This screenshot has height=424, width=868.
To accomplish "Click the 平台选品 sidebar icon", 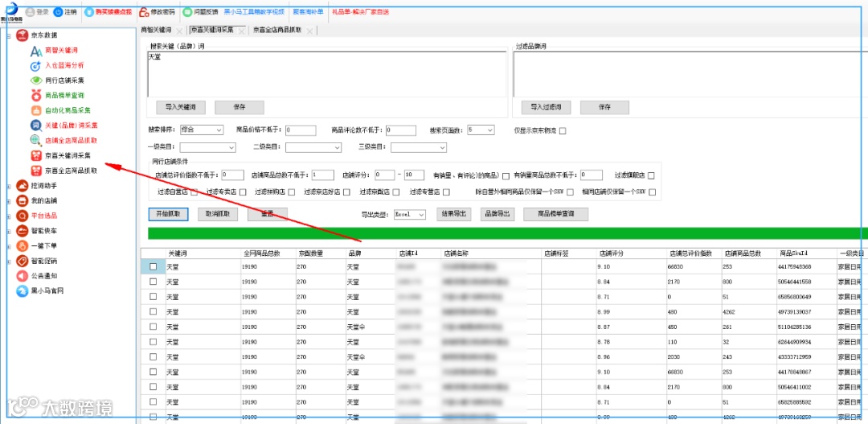I will click(23, 216).
